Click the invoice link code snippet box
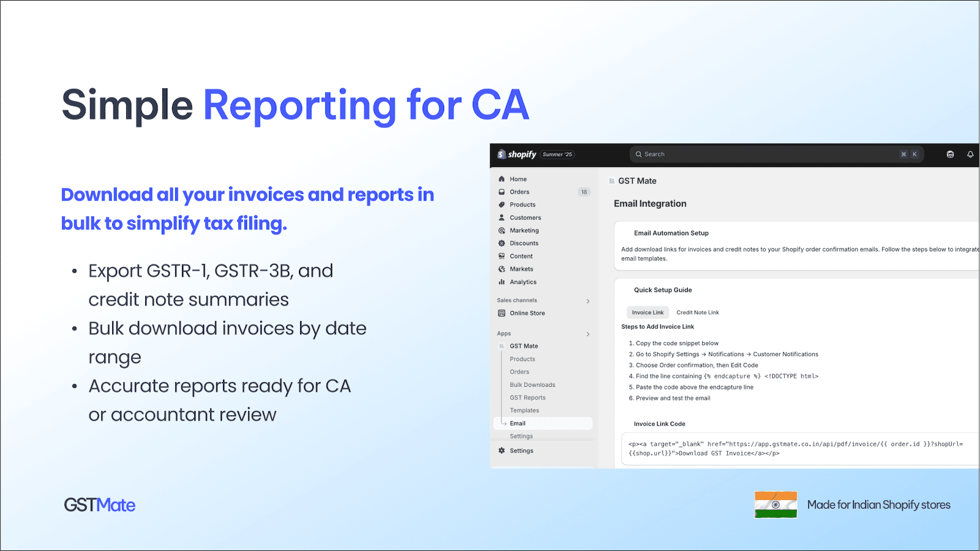980x551 pixels. click(x=796, y=449)
